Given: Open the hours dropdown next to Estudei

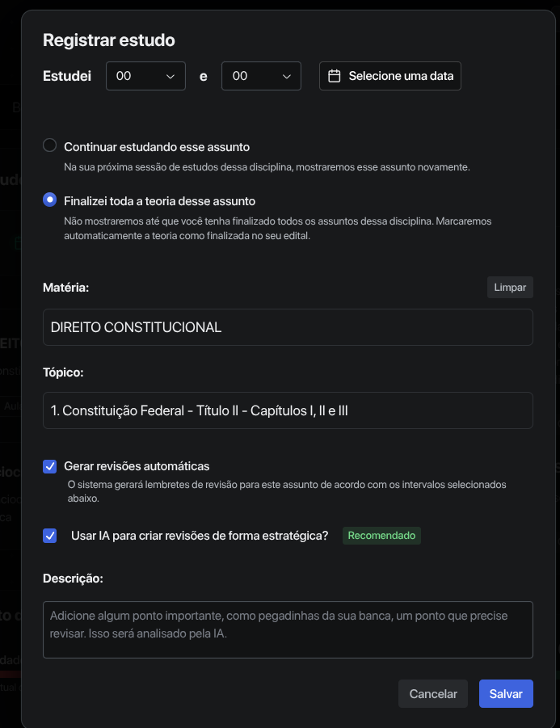Looking at the screenshot, I should [x=145, y=76].
